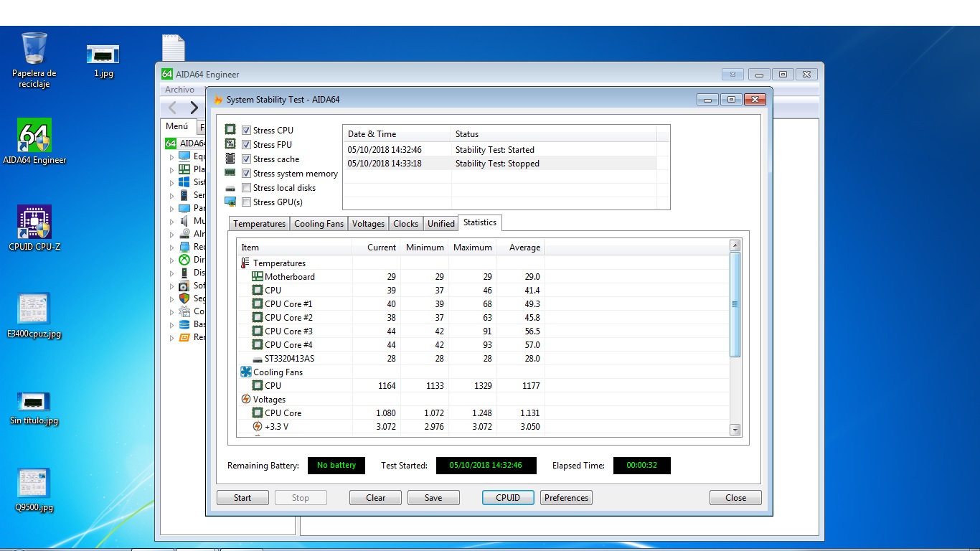
Task: Enable the Stress local disks checkbox
Action: pos(246,188)
